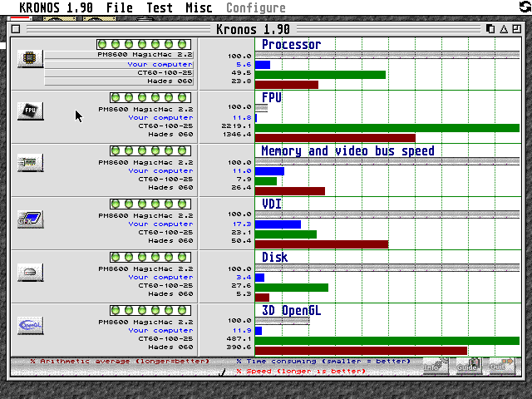Click Hades 060 field in Processor section

[x=119, y=81]
